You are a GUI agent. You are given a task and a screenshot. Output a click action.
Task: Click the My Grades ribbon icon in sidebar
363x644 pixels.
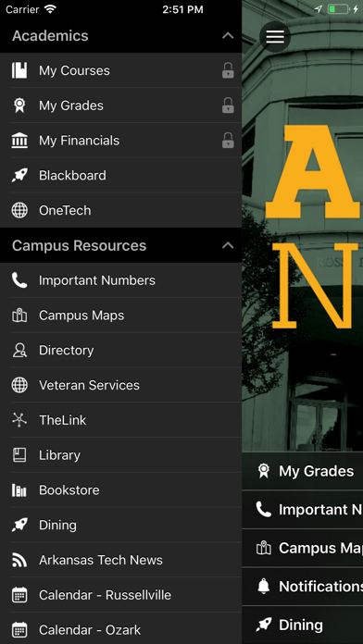pyautogui.click(x=19, y=105)
